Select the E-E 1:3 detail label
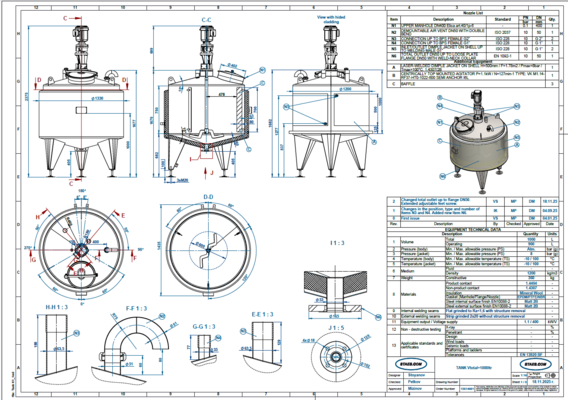The height and width of the screenshot is (400, 568). click(262, 314)
